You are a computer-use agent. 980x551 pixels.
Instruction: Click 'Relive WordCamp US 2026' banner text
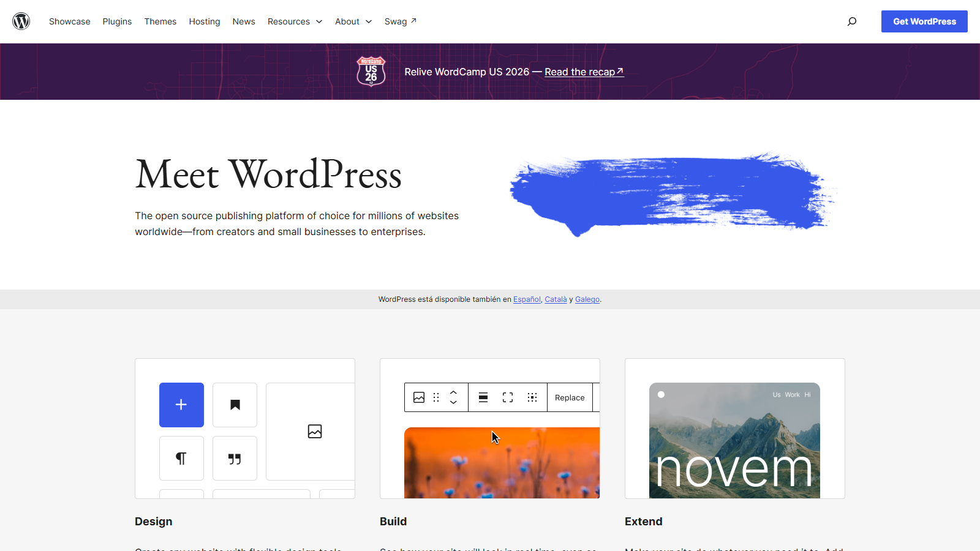[467, 72]
